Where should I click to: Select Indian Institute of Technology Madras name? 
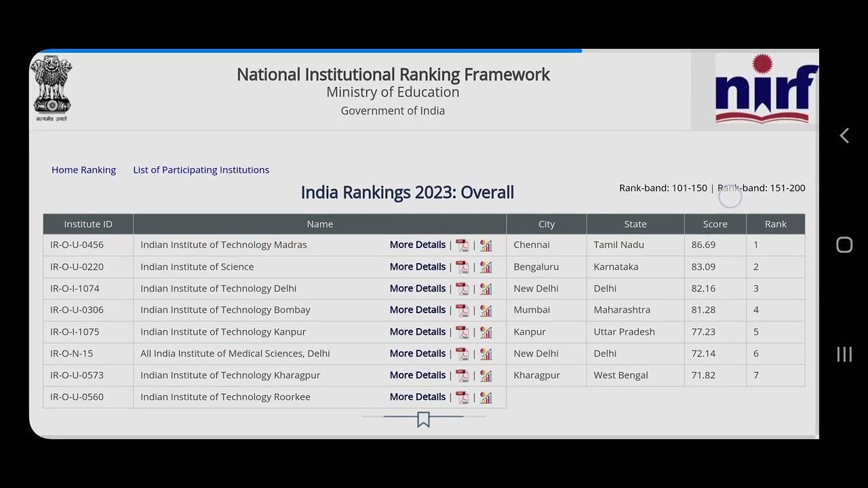[x=224, y=245]
